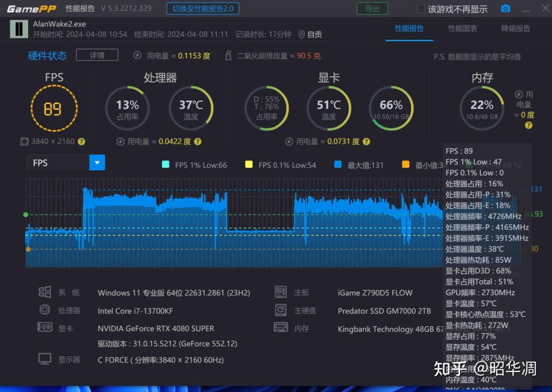
Task: Click the yellow FPS 0.1% Low legend swatch
Action: coord(249,164)
